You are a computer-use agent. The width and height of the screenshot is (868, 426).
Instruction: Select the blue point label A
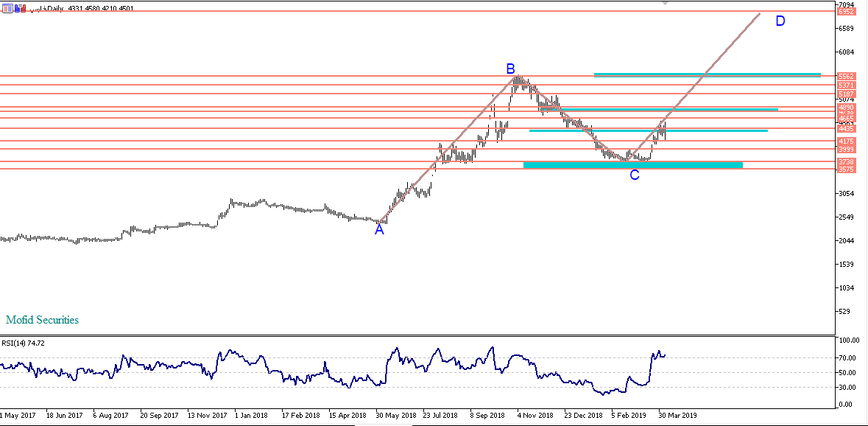379,230
